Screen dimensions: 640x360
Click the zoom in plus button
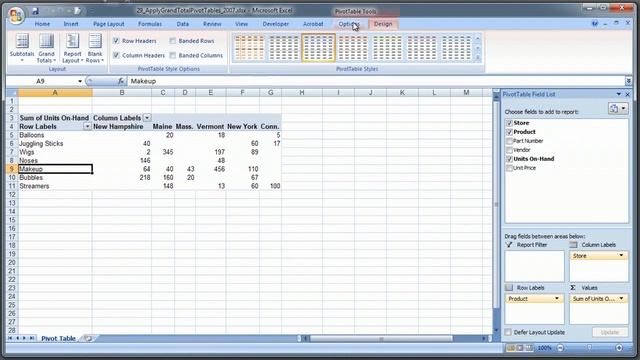tap(619, 348)
